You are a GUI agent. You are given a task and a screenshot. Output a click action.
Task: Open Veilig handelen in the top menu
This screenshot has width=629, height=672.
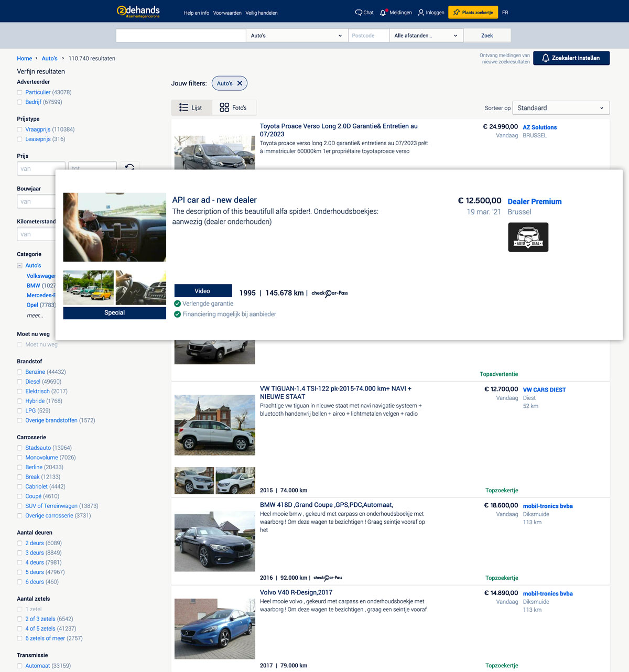tap(262, 13)
